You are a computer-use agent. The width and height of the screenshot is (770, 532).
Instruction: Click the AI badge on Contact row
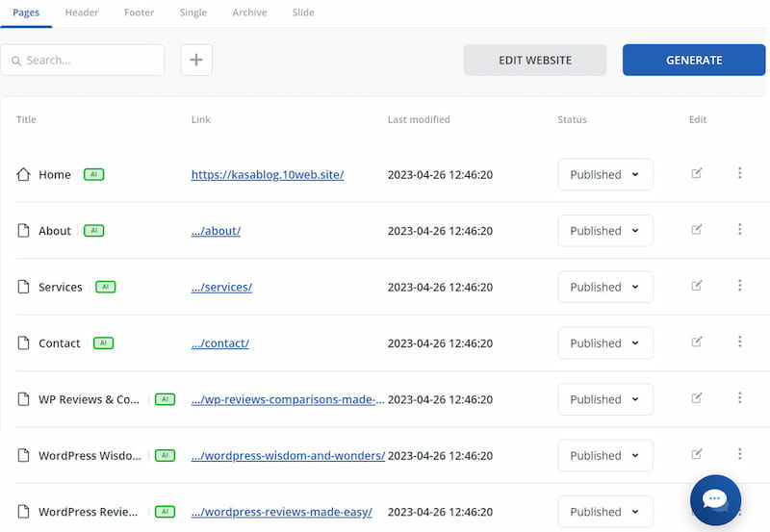(104, 342)
